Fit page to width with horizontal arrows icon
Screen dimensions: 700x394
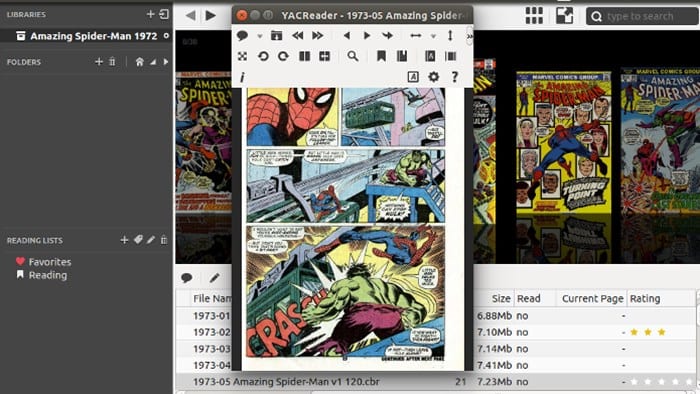(416, 35)
